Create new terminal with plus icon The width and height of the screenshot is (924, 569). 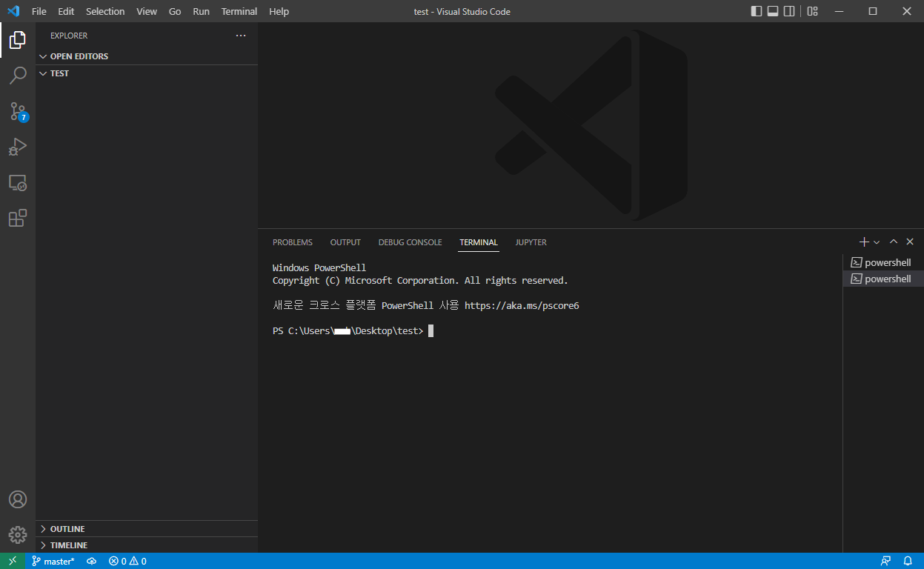point(864,242)
